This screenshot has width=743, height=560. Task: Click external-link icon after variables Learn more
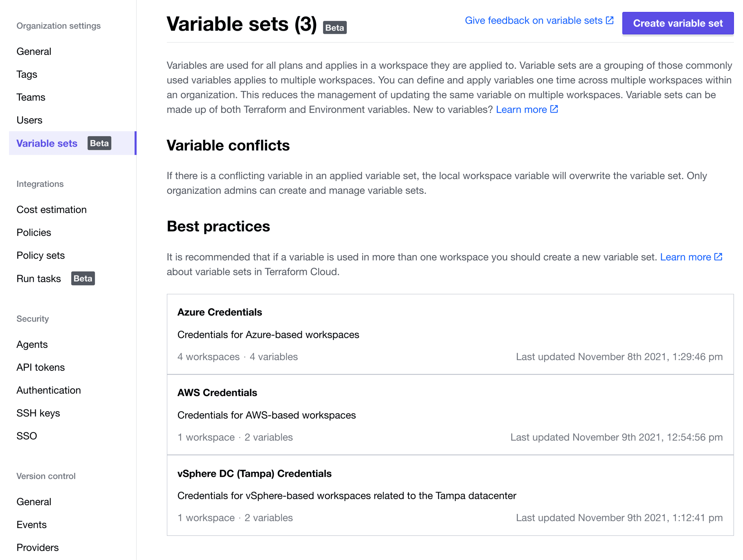coord(554,109)
